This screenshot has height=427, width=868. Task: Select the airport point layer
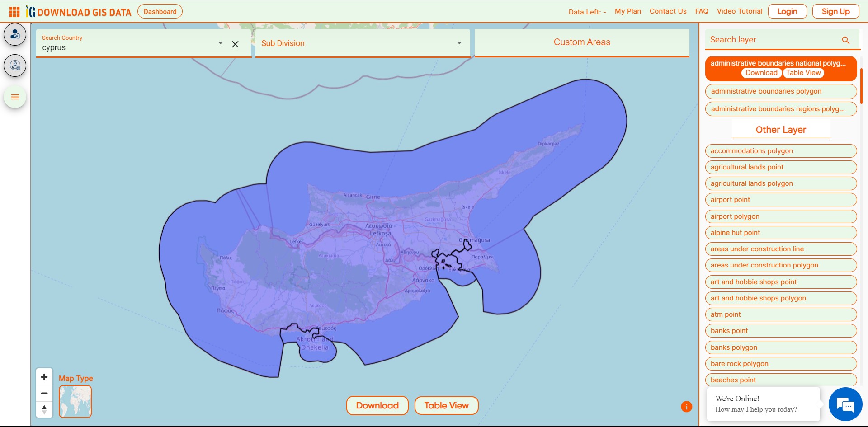pyautogui.click(x=781, y=199)
